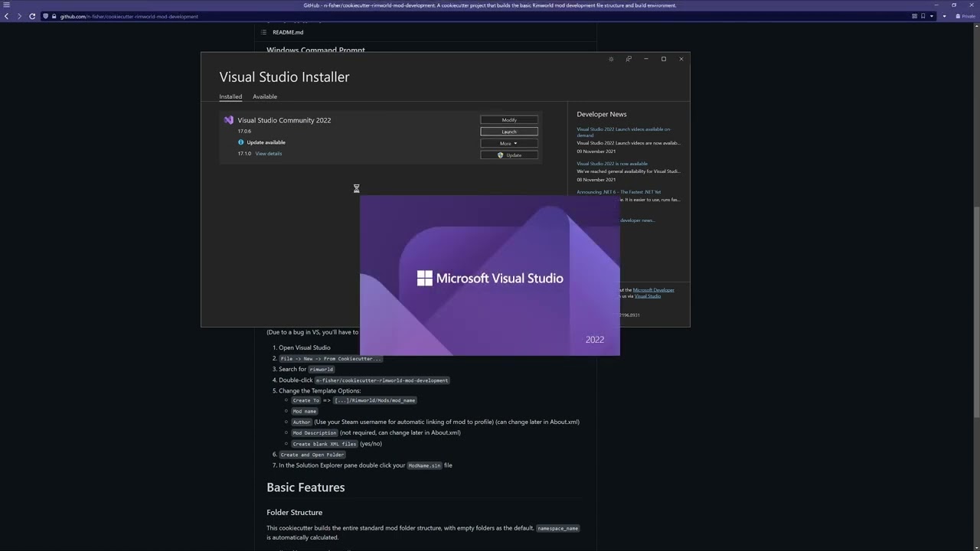Open the feedback icon in installer title bar
Screen dimensions: 980x551
(629, 59)
